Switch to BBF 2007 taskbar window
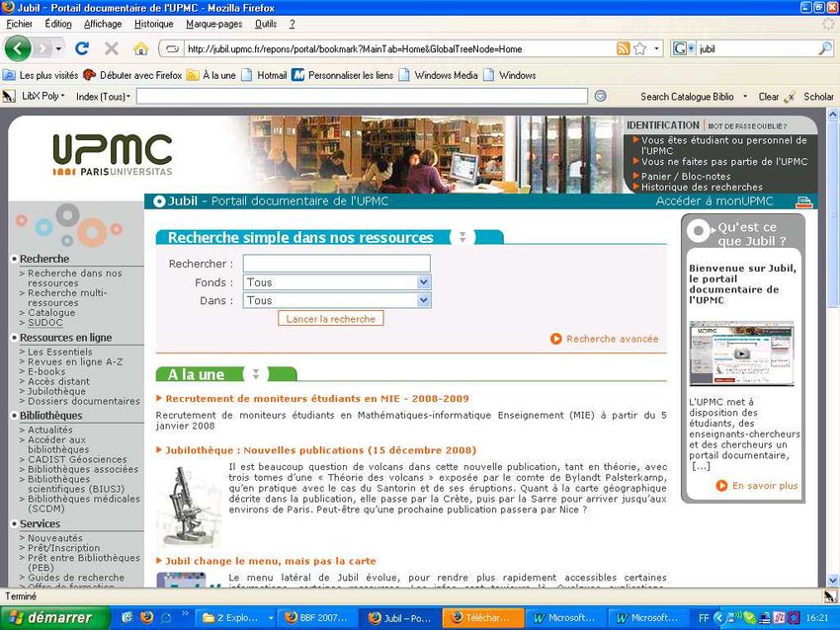The width and height of the screenshot is (840, 630). [316, 618]
